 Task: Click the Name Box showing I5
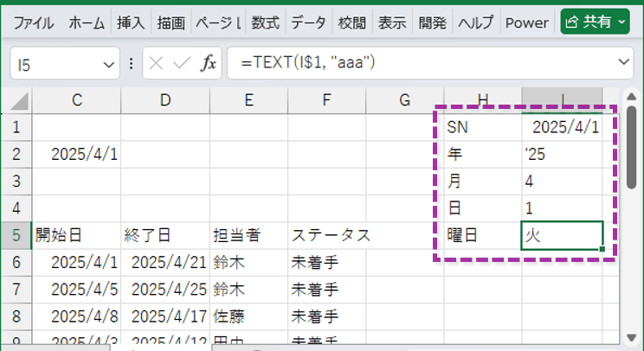pyautogui.click(x=56, y=64)
